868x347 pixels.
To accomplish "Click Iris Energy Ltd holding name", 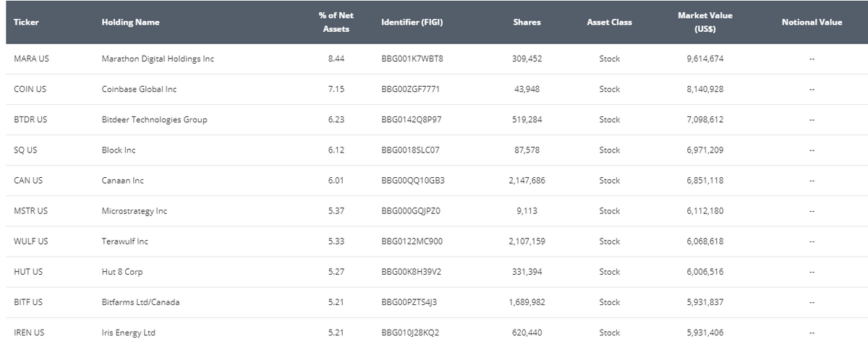I will [x=129, y=333].
